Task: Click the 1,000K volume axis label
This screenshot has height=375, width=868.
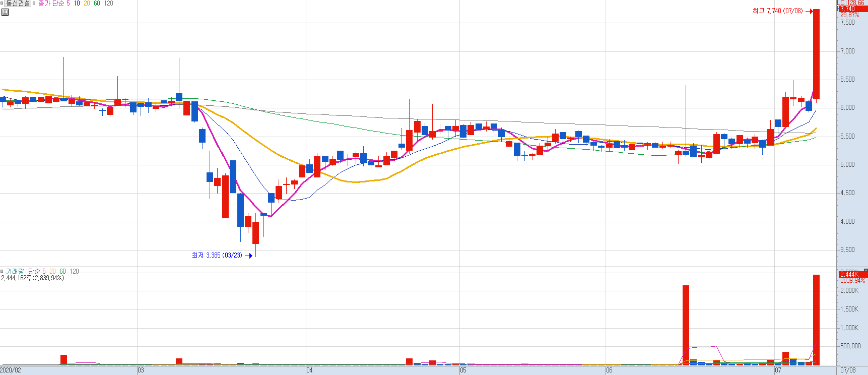Action: tap(849, 328)
